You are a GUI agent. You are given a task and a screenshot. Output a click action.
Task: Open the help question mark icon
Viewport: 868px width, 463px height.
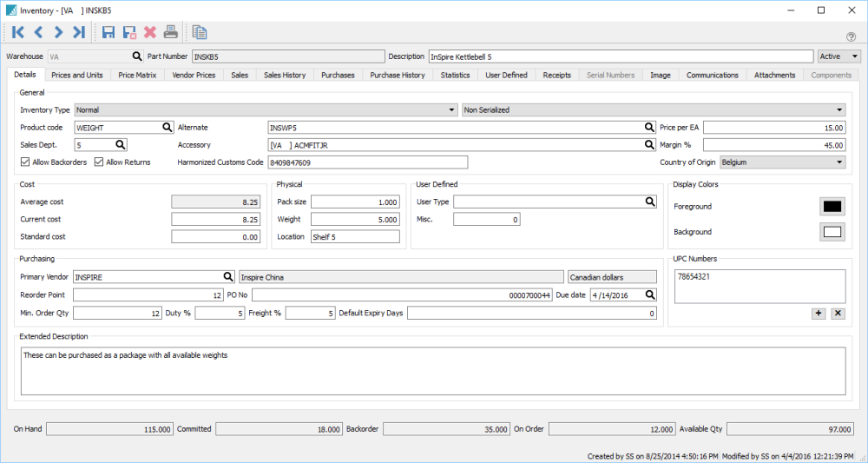pyautogui.click(x=851, y=36)
